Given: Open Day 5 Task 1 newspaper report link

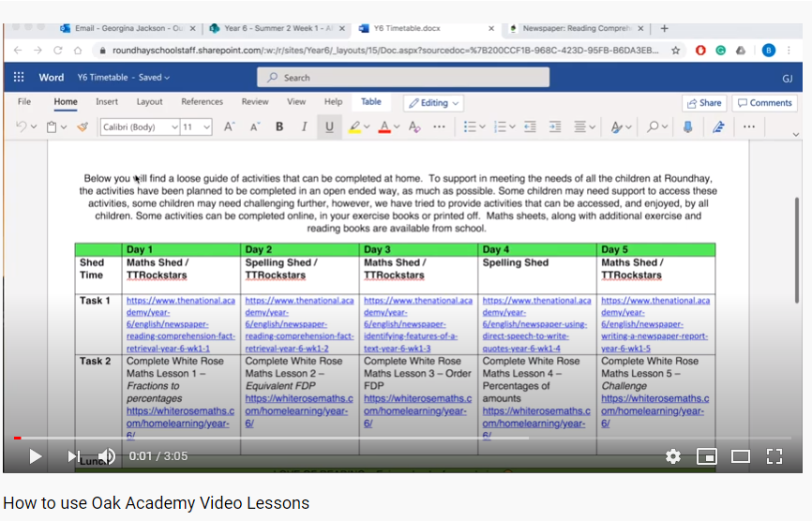Looking at the screenshot, I should coord(655,324).
